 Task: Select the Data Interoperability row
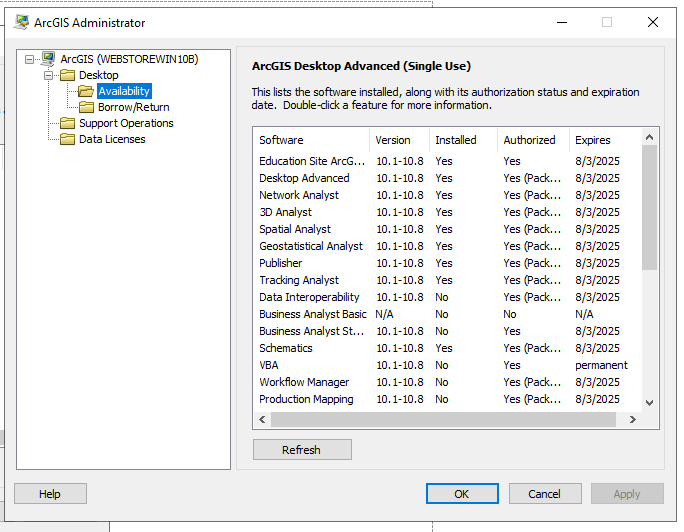[448, 297]
